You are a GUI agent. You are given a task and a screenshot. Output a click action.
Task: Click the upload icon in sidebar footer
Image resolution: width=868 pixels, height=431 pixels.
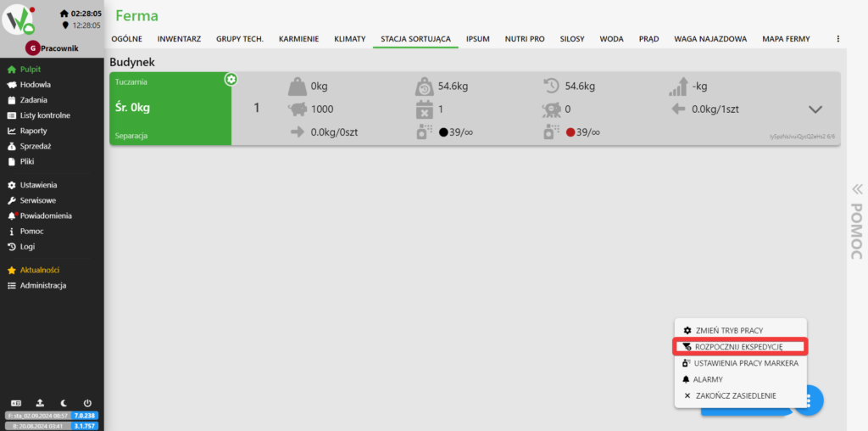coord(39,403)
